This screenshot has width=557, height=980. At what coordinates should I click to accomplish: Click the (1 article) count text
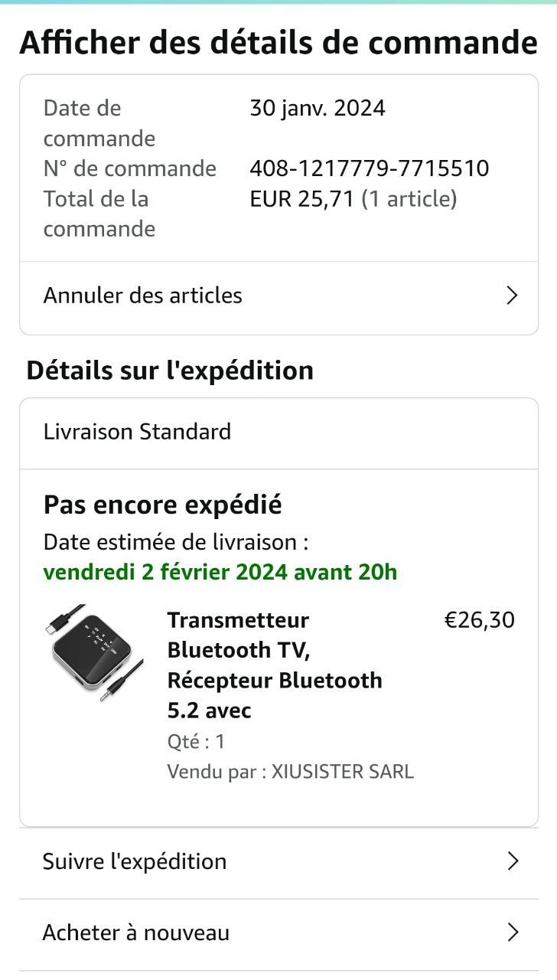pos(409,199)
